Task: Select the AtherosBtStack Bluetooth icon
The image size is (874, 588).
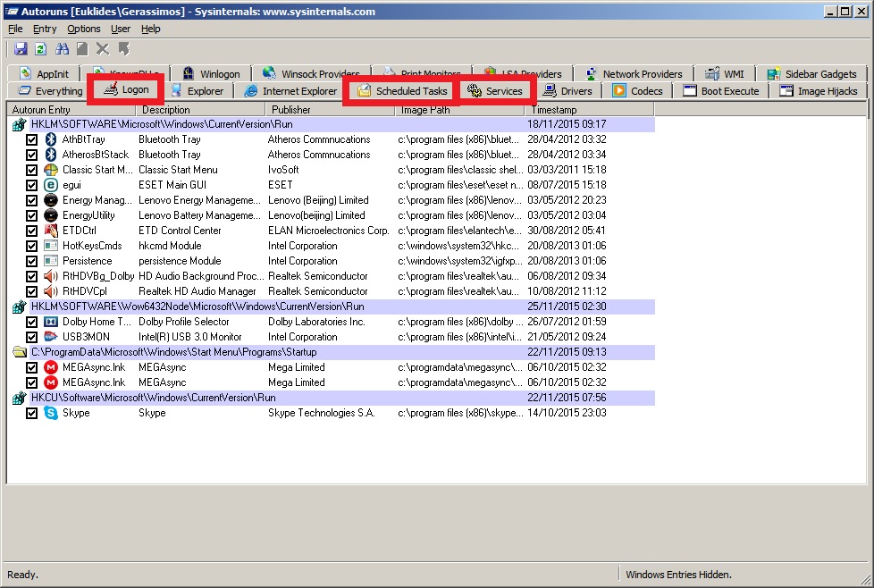Action: point(51,155)
